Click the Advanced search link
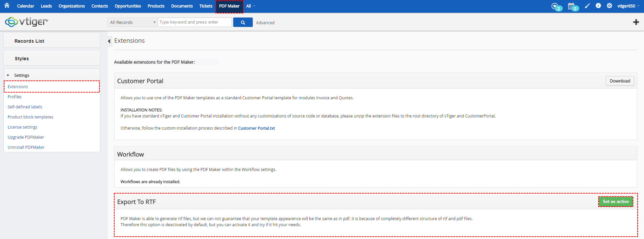 point(265,23)
